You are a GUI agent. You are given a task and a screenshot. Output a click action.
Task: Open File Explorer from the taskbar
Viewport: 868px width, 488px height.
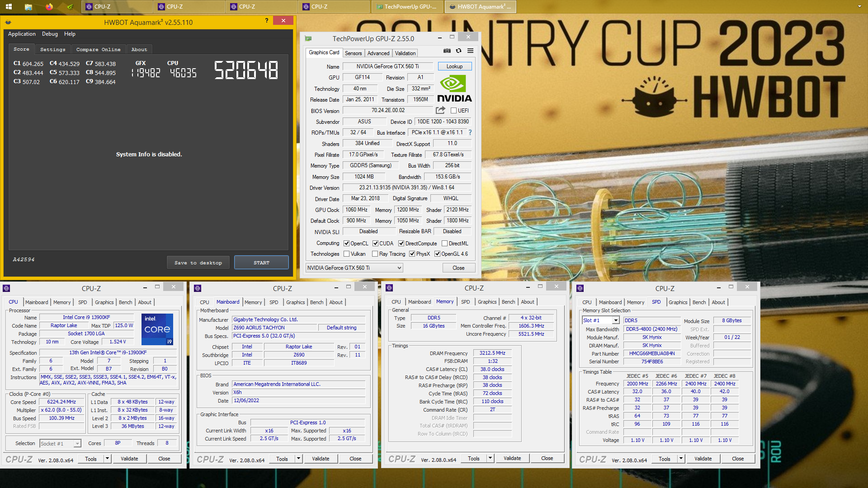[x=28, y=6]
